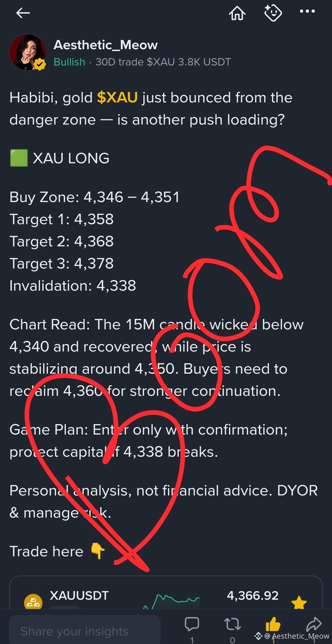332x644 pixels.
Task: Tap the Aesthetic_Meow username
Action: click(x=106, y=45)
